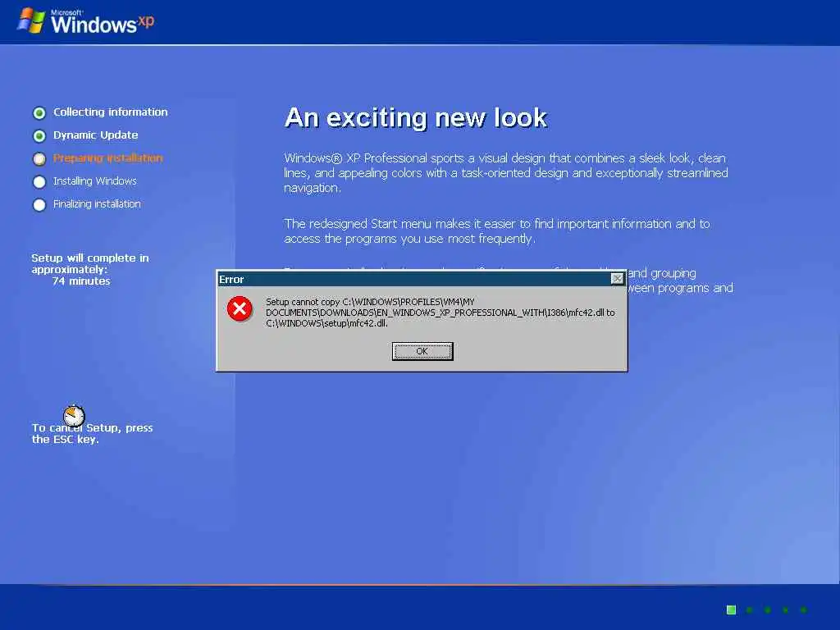
Task: Click the "redesigned Start menu" paragraph
Action: (496, 231)
